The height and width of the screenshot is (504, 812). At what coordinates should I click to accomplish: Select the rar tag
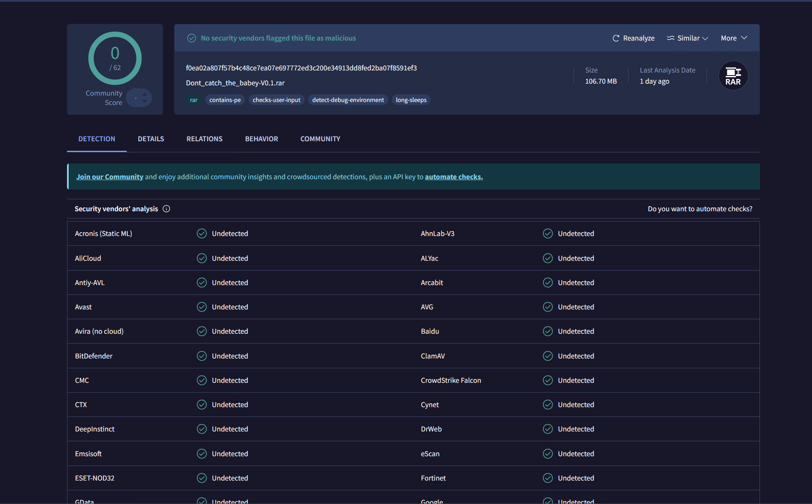point(194,100)
